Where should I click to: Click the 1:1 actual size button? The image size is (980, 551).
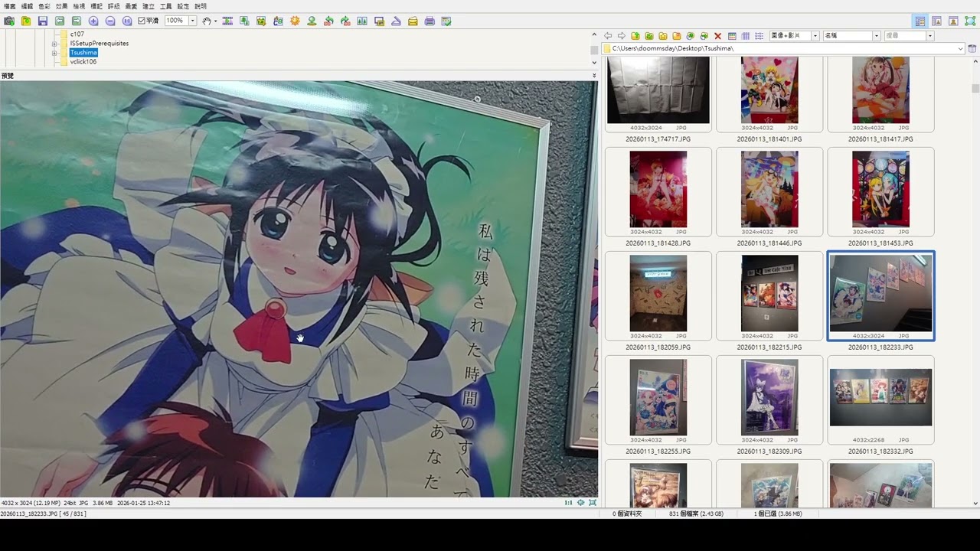[x=568, y=503]
